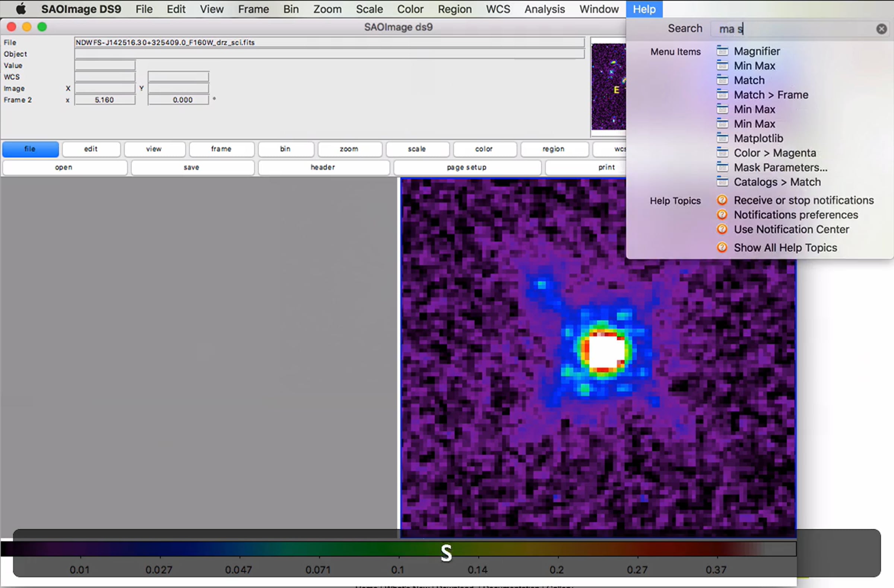This screenshot has width=894, height=588.
Task: Click Show All Help Topics
Action: 785,247
